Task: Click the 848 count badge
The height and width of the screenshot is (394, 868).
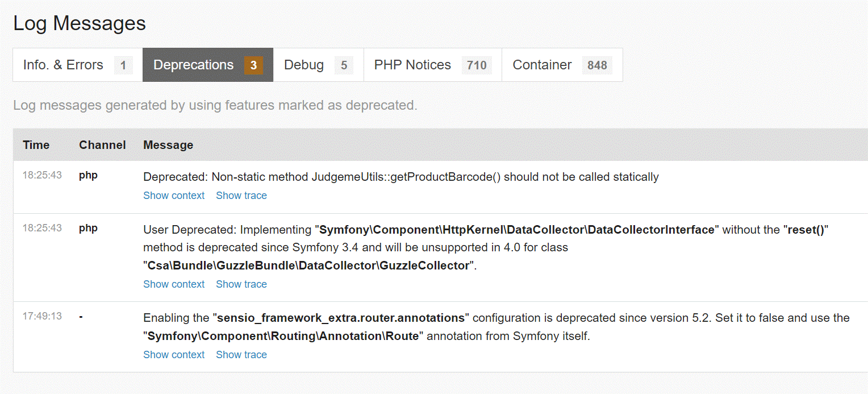Action: click(x=597, y=65)
